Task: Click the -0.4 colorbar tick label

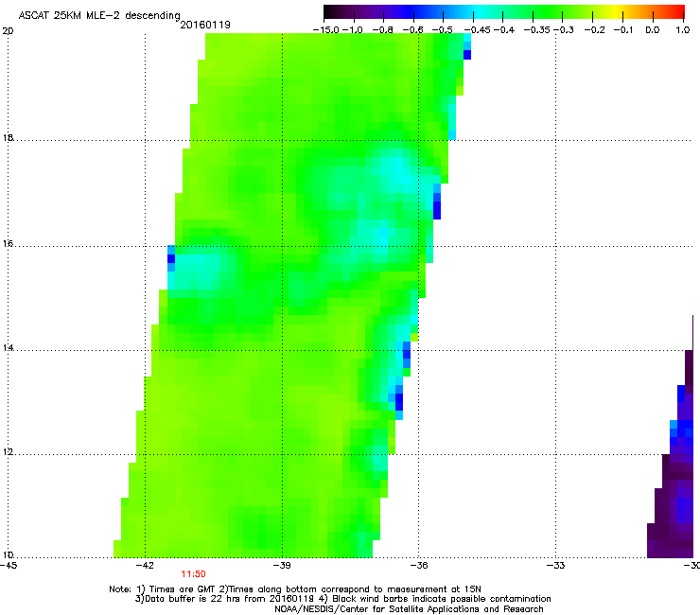Action: [504, 30]
